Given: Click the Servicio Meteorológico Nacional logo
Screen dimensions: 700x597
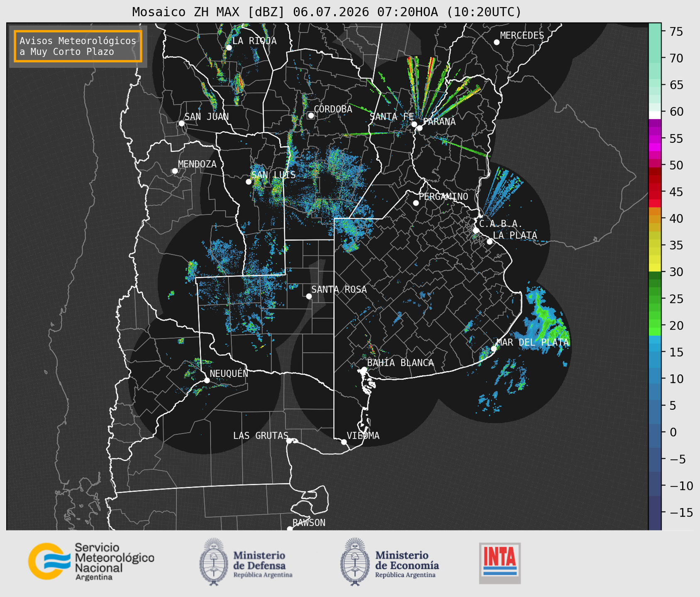Looking at the screenshot, I should [x=91, y=561].
